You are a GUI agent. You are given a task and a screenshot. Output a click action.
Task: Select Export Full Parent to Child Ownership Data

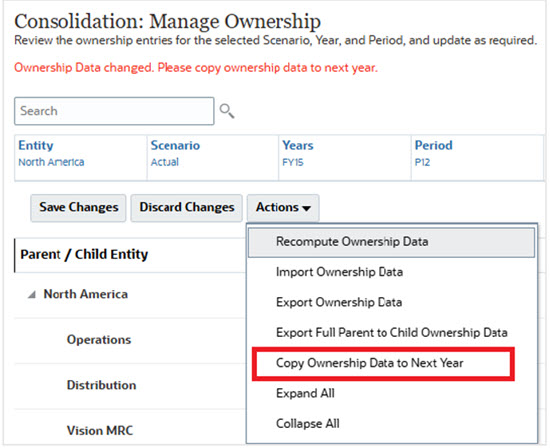coord(391,333)
